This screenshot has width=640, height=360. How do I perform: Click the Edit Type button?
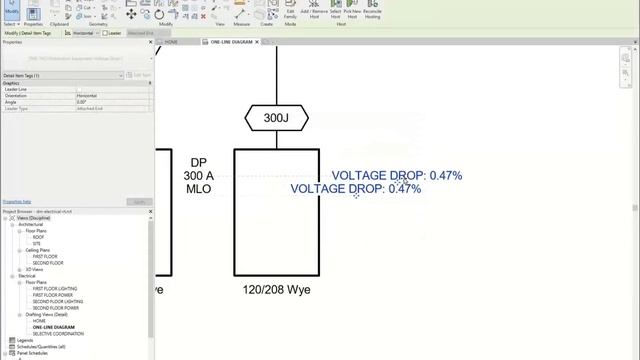(x=139, y=76)
